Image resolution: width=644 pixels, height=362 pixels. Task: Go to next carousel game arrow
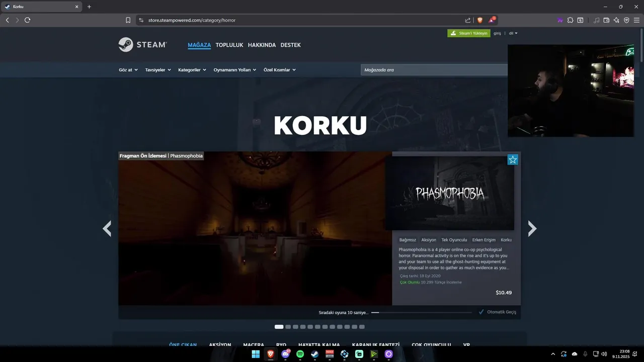pos(532,229)
